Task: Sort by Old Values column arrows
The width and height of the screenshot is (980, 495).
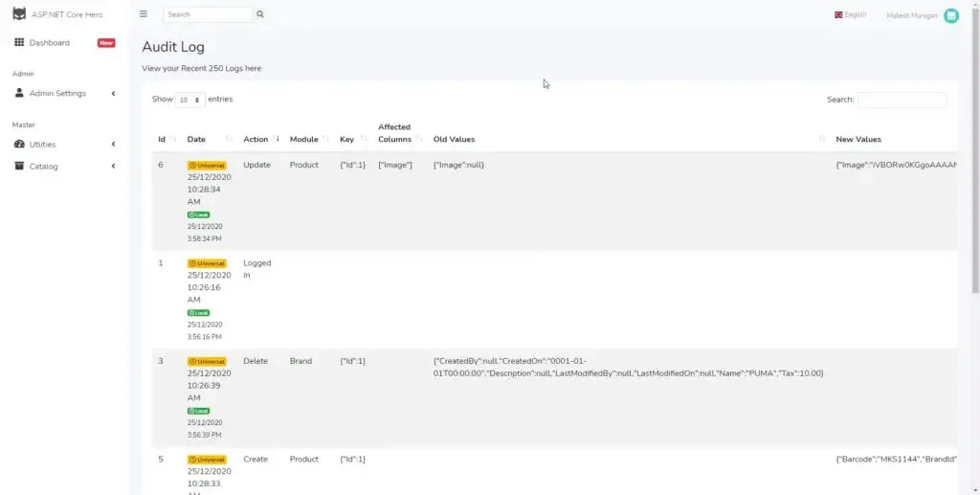Action: (821, 139)
